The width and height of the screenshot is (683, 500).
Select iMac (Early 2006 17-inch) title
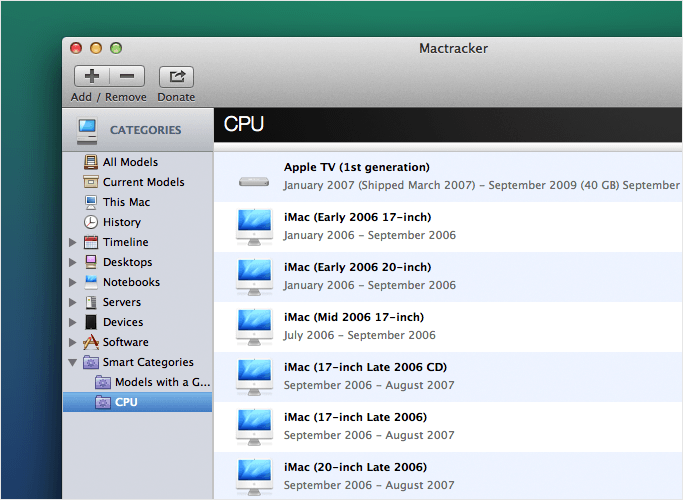pos(358,217)
